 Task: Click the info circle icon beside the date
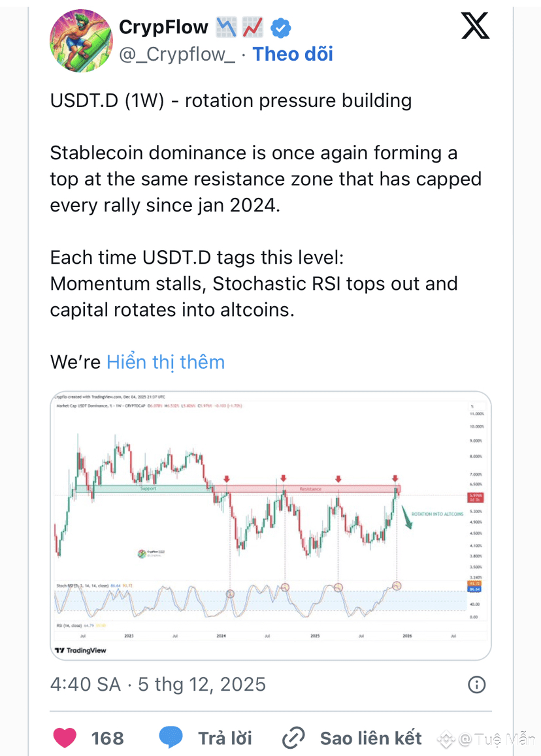(x=477, y=684)
